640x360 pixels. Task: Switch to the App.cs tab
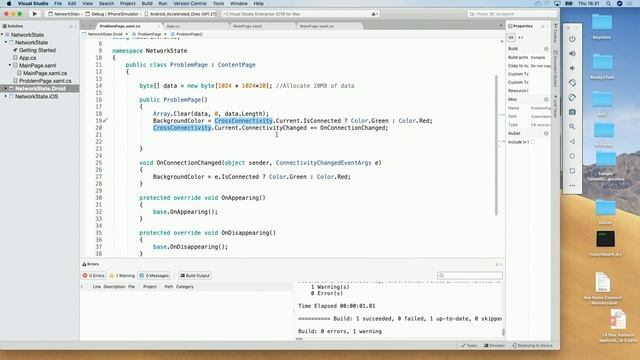[173, 26]
